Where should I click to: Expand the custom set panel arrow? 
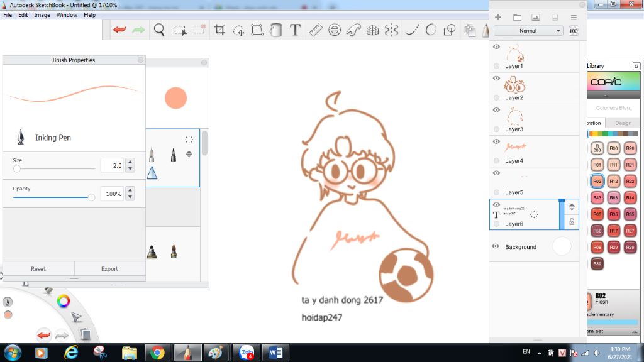click(x=635, y=332)
